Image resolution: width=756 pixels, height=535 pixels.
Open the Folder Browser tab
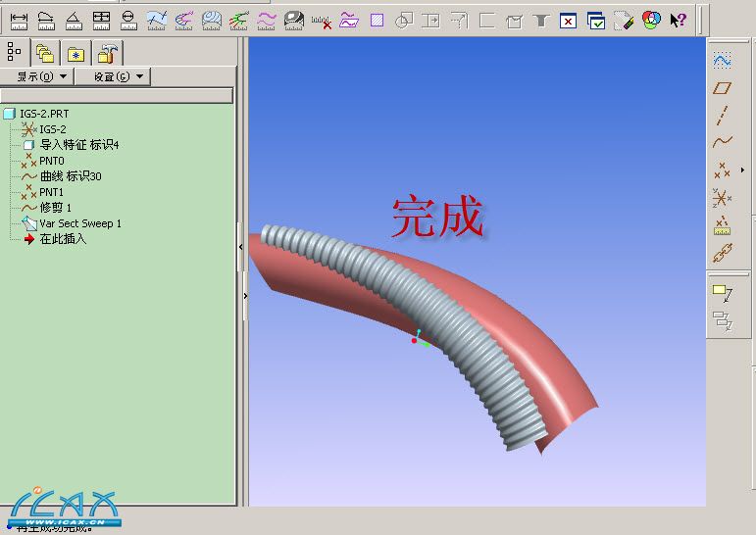tap(45, 53)
